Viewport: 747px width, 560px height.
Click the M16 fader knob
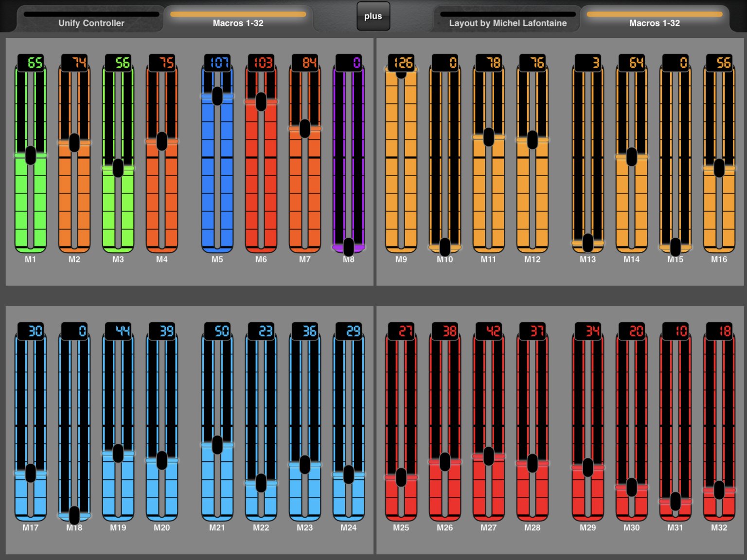click(719, 168)
